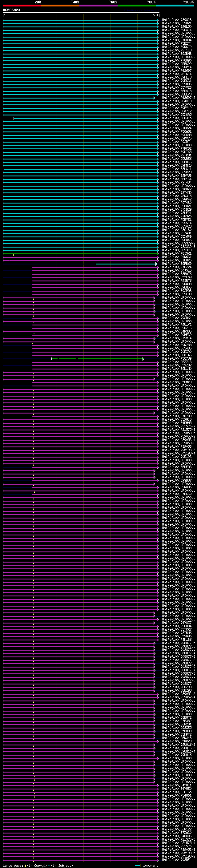Click hit label UniRef100_A8I5K1
Viewport: 197px width, 868px height.
click(x=177, y=254)
